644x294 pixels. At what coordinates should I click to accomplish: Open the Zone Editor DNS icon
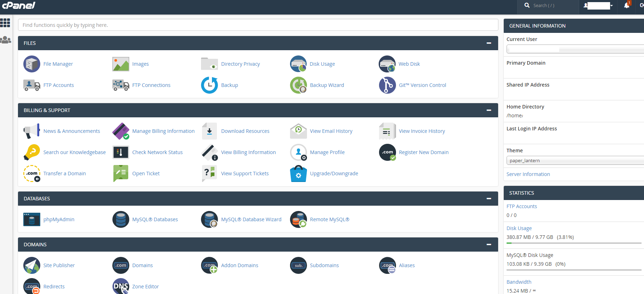coord(121,287)
